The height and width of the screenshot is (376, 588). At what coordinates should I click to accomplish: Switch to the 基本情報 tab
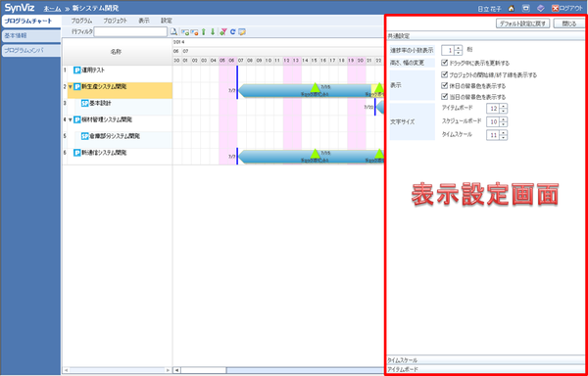click(x=30, y=36)
